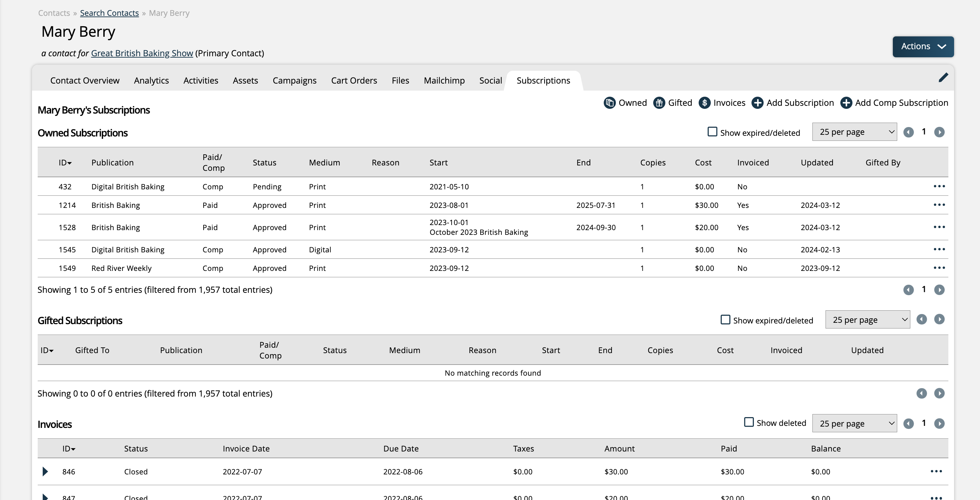Screen dimensions: 980x500
Task: Click the Add Comp Subscription plus icon
Action: pyautogui.click(x=846, y=103)
